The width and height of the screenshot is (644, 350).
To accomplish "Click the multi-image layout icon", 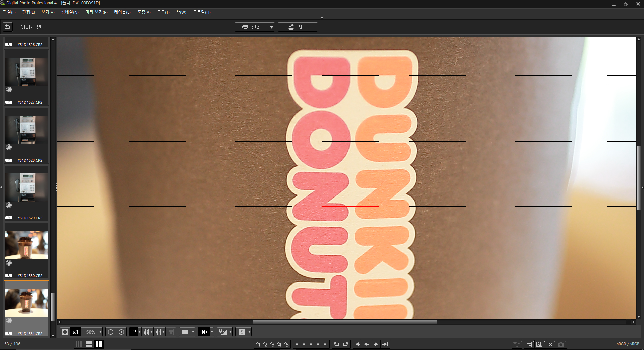I will coord(171,332).
